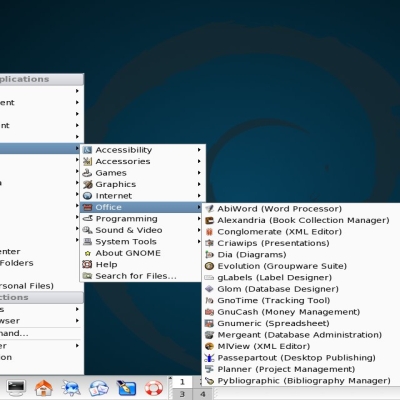Click the MlView XML editor icon
400x400 pixels.
[x=209, y=346]
